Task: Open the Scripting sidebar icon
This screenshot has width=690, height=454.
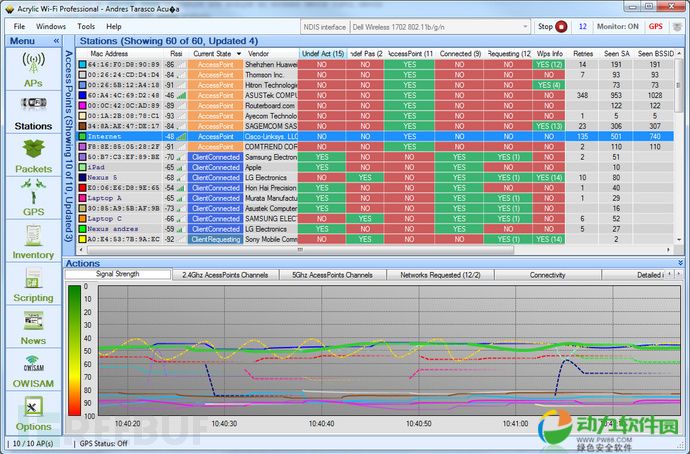Action: (x=32, y=284)
